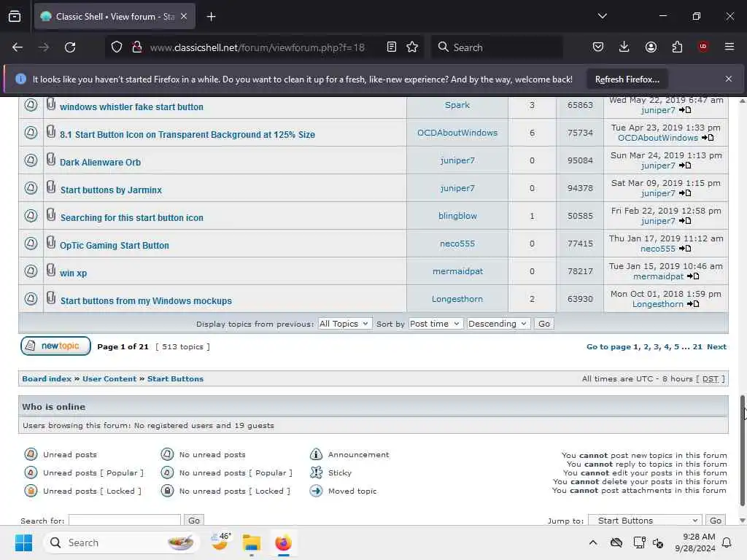The width and height of the screenshot is (747, 560).
Task: Open topic OpTic Gaming Start Button
Action: 115,246
